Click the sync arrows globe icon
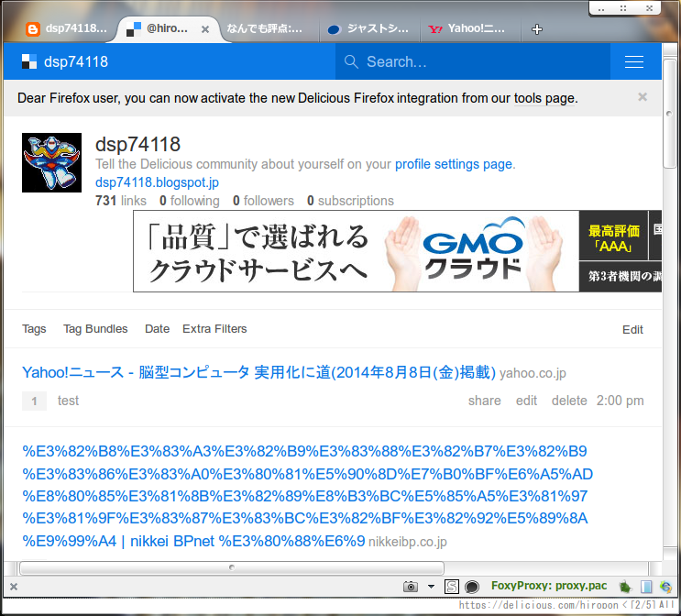Viewport: 681px width, 616px height. [x=665, y=587]
